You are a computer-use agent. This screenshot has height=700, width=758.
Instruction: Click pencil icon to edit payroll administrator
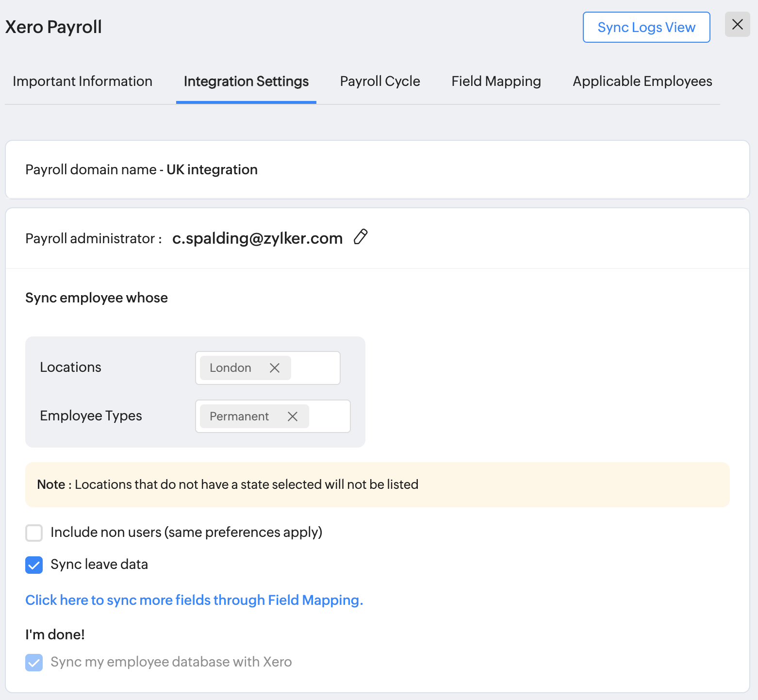point(361,237)
